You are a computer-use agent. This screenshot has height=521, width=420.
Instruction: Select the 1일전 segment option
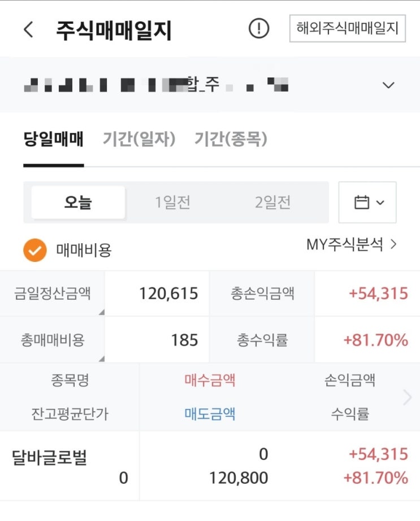(x=173, y=202)
